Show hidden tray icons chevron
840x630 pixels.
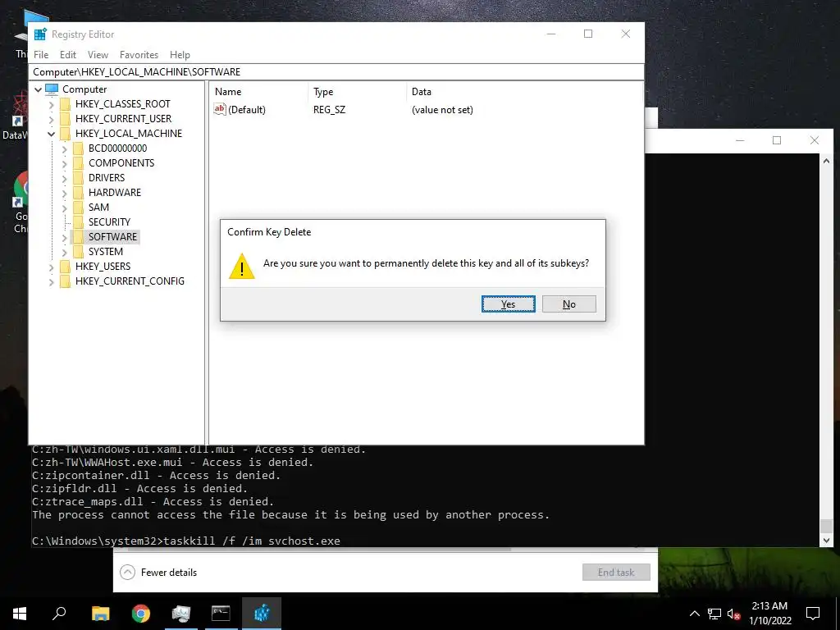tap(694, 614)
